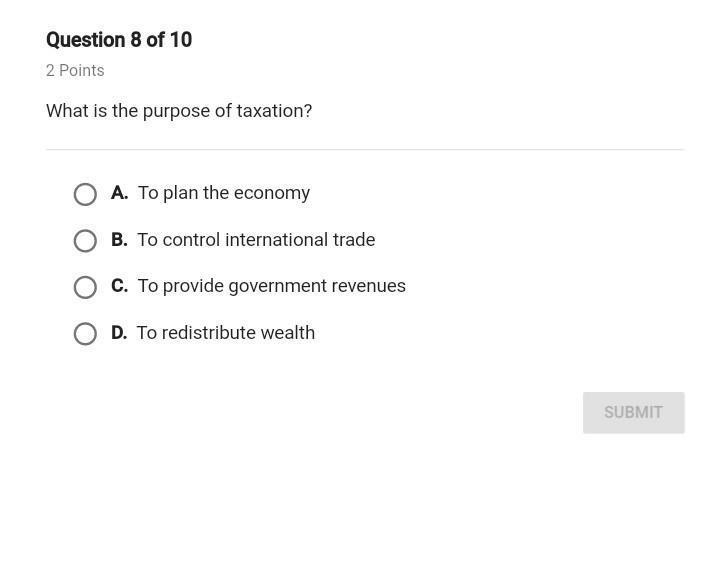This screenshot has height=588, width=720.
Task: Click the bold letter label 'D.'
Action: click(119, 333)
